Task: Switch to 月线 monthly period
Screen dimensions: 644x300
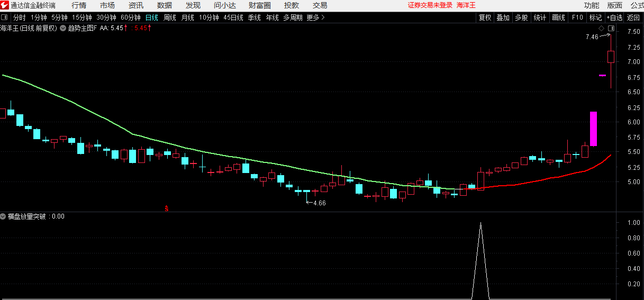Action: coord(188,17)
